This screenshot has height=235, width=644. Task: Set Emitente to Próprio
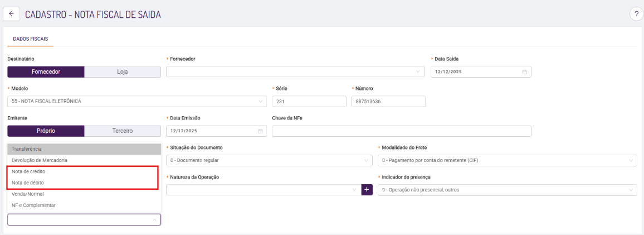(x=46, y=131)
